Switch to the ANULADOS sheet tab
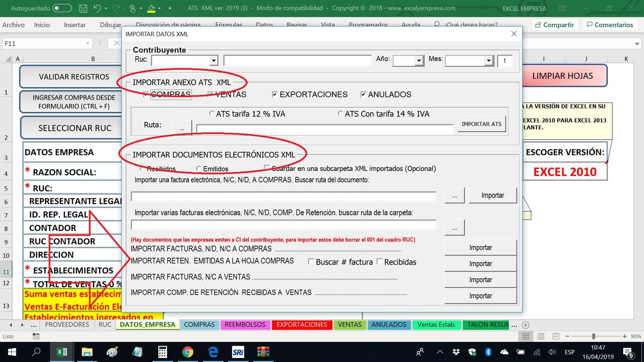The height and width of the screenshot is (362, 644). pyautogui.click(x=389, y=325)
